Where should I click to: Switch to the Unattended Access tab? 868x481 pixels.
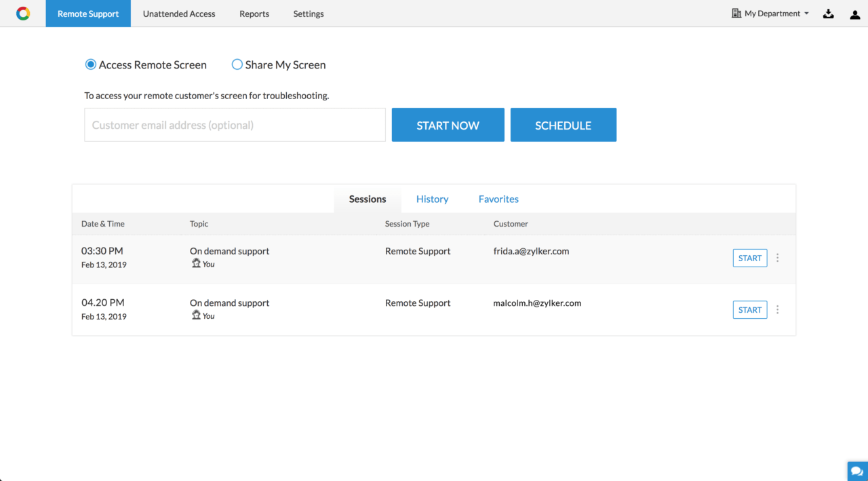(179, 14)
